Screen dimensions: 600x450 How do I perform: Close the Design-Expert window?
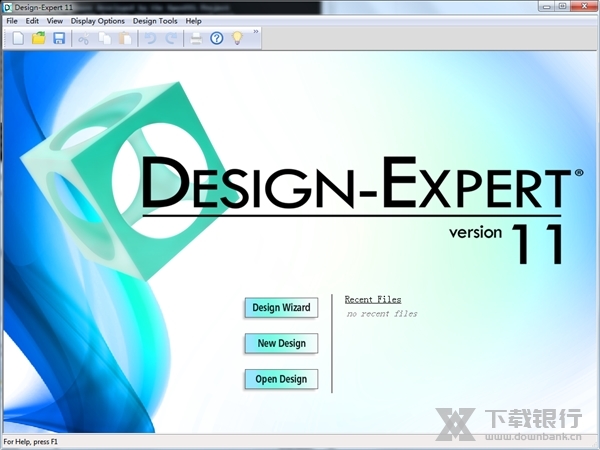pyautogui.click(x=584, y=7)
